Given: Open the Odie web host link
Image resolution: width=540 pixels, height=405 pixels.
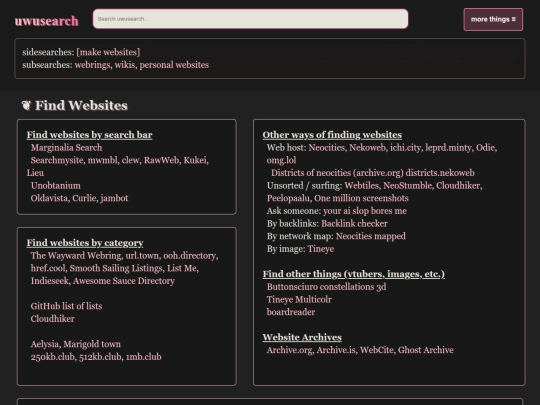Looking at the screenshot, I should point(485,147).
